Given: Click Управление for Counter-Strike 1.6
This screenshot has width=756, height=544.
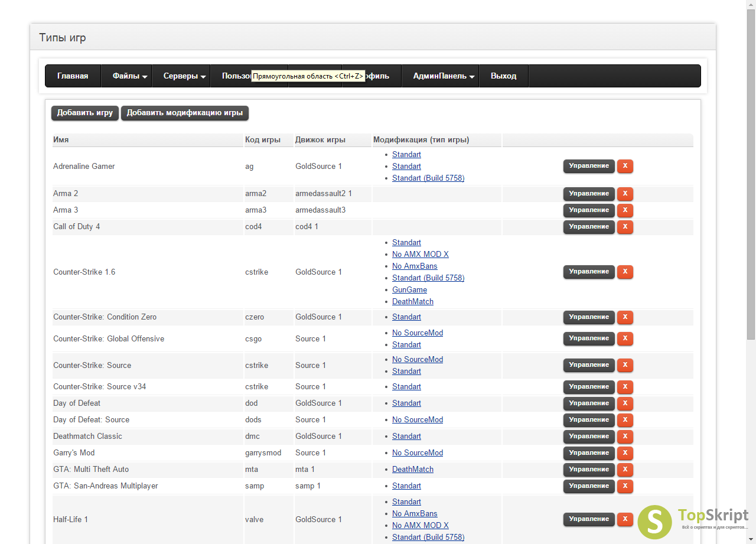Looking at the screenshot, I should click(589, 272).
